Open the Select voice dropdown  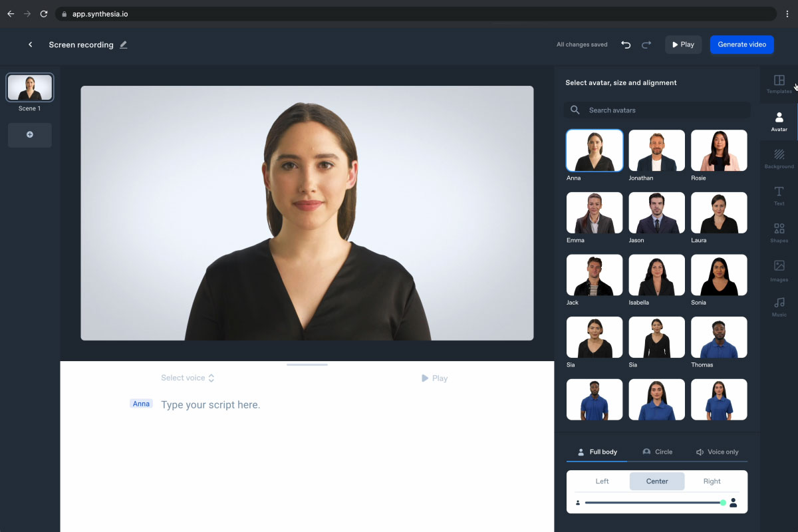pyautogui.click(x=188, y=377)
